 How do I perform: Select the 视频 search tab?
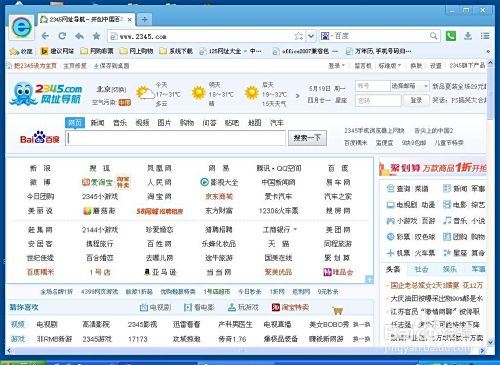142,123
